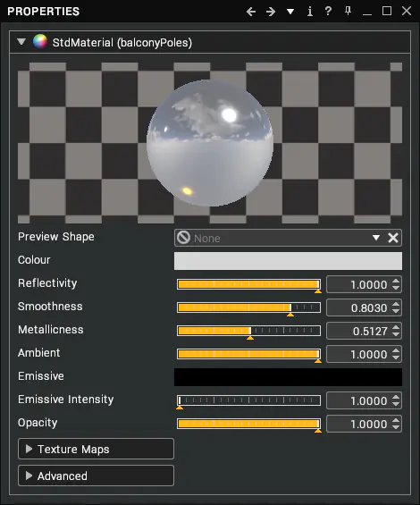The width and height of the screenshot is (420, 505).
Task: Open help with the question mark icon
Action: (328, 11)
